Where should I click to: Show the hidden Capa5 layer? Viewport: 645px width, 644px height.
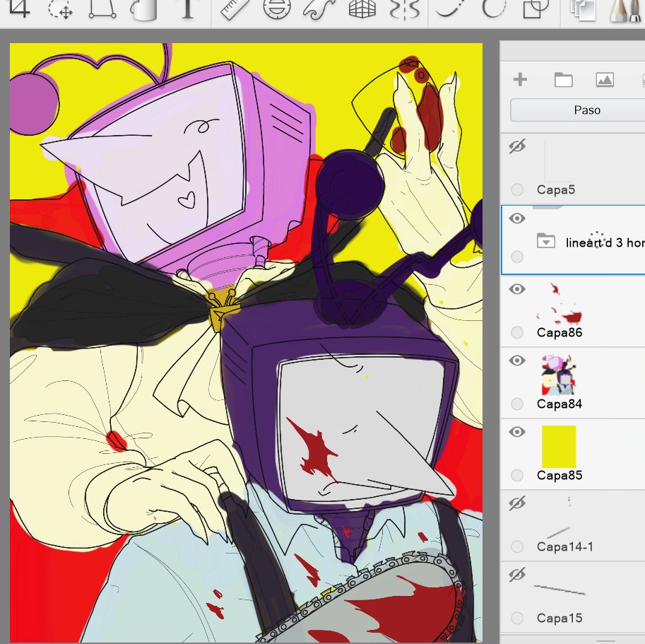coord(516,146)
